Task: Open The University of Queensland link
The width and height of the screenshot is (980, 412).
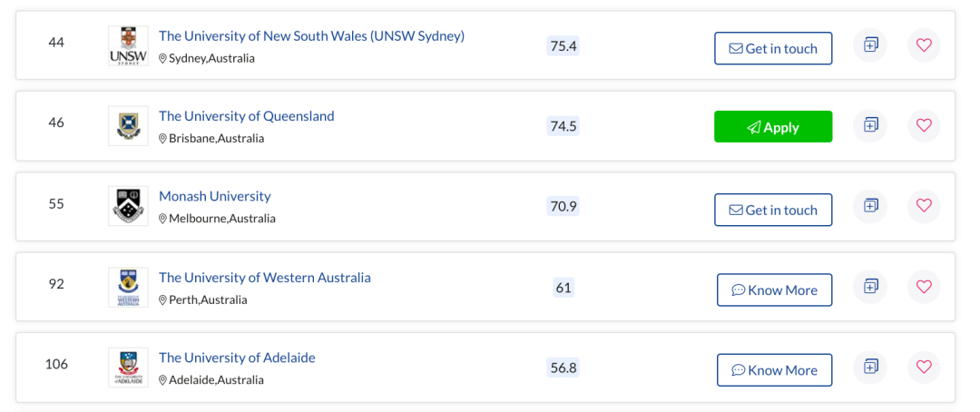Action: tap(246, 116)
